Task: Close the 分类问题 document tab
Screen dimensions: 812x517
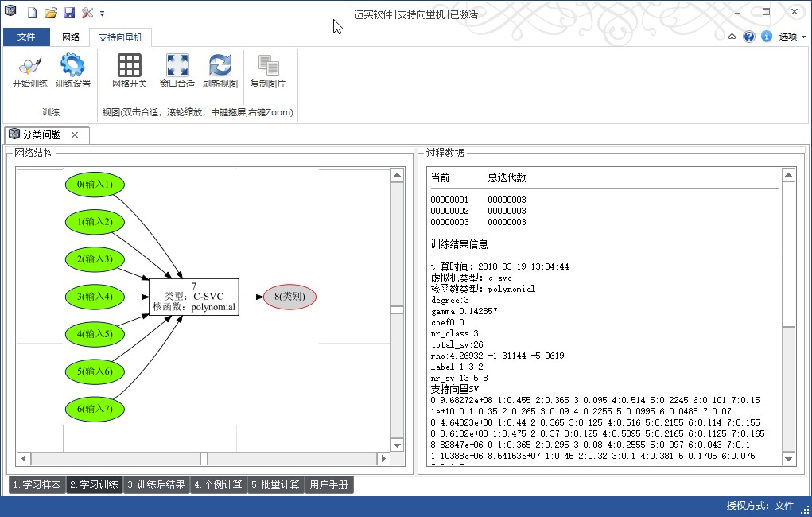Action: [x=75, y=134]
